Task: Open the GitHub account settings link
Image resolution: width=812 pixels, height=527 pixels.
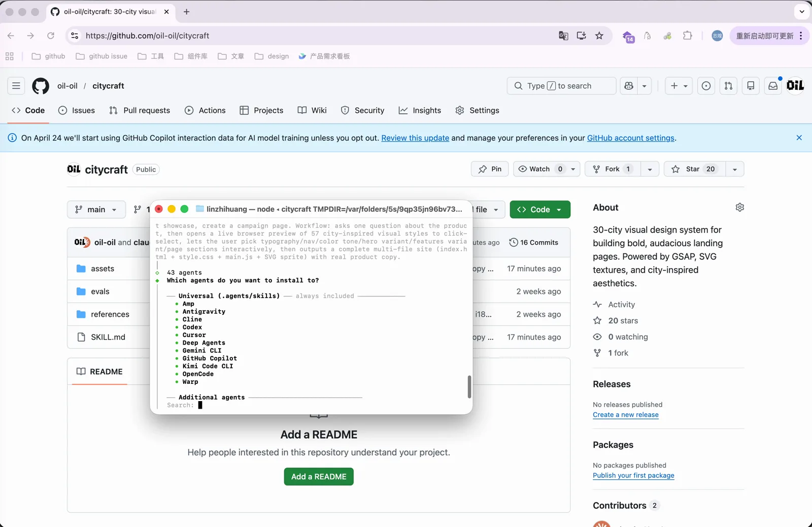Action: pos(631,138)
